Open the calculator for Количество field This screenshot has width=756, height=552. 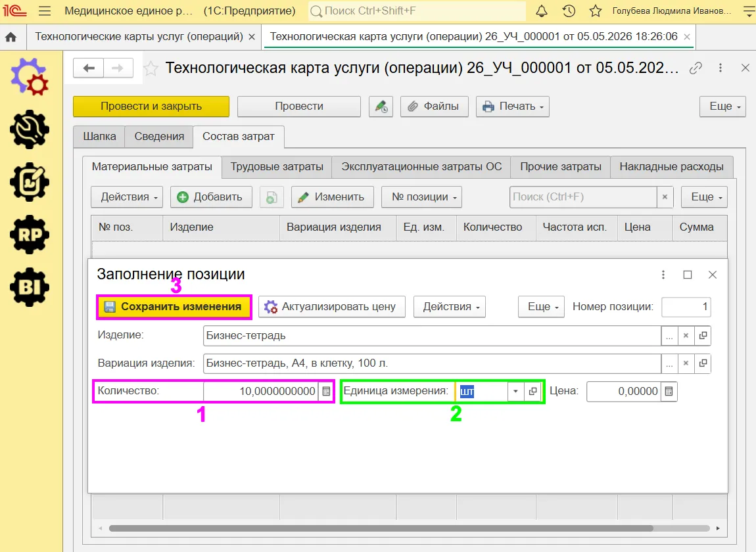pos(327,391)
